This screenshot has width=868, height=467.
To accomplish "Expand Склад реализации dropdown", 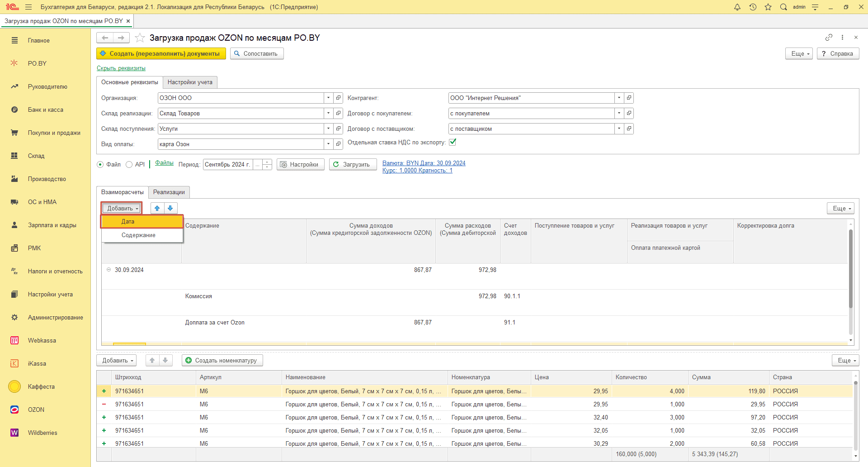I will pyautogui.click(x=329, y=113).
